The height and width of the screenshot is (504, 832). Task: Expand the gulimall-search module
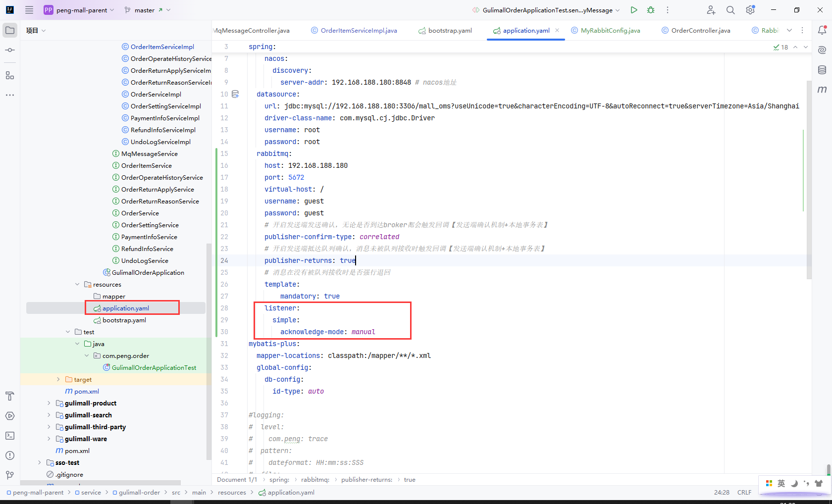(49, 415)
